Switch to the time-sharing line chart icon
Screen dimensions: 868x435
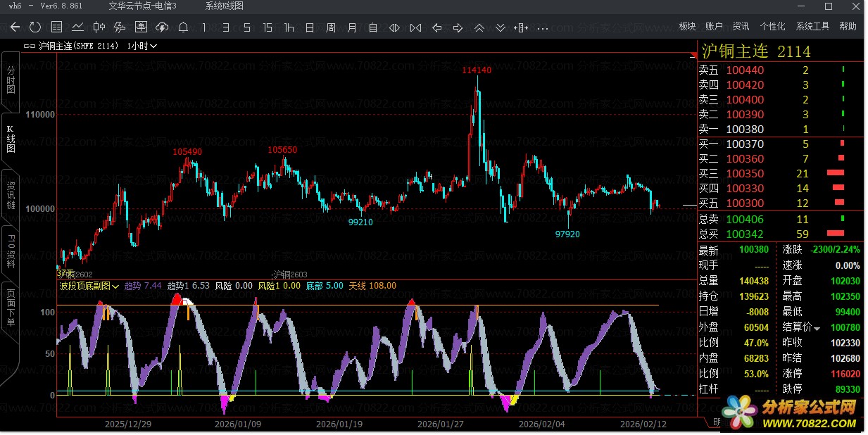tap(77, 27)
